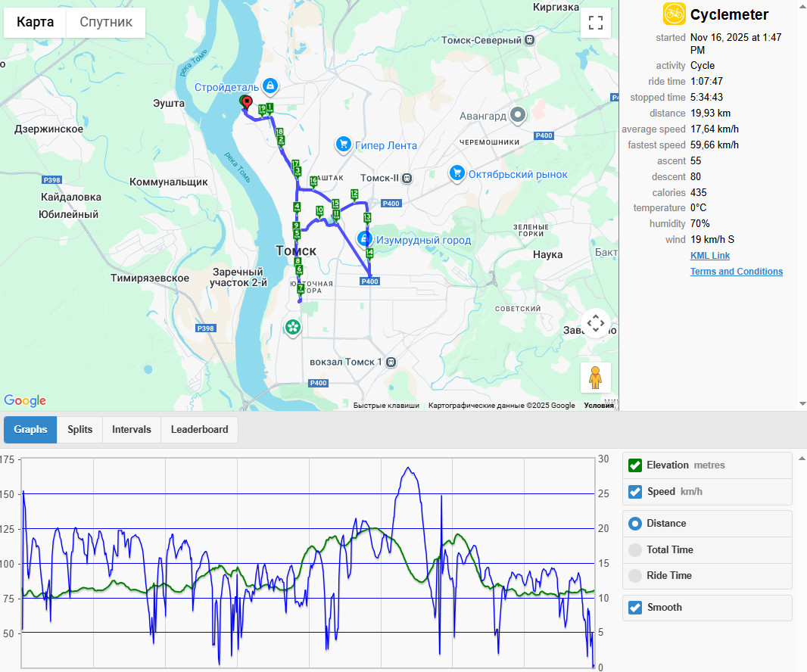
Task: Click the kilometre 4 route marker
Action: (x=297, y=207)
